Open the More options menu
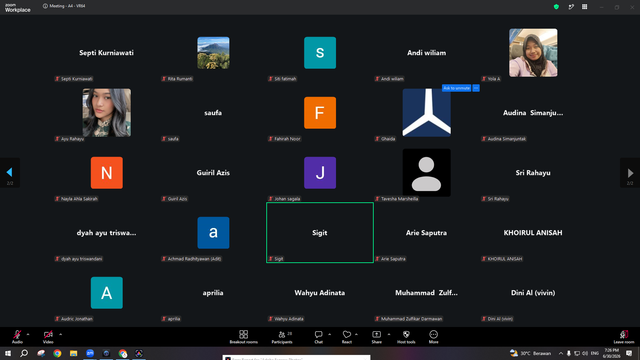 433,337
